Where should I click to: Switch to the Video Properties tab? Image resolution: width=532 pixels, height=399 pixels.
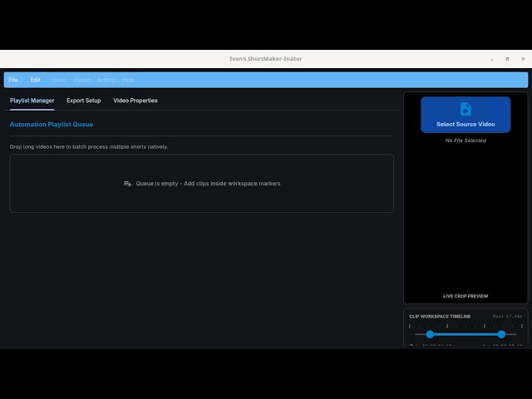pyautogui.click(x=135, y=101)
